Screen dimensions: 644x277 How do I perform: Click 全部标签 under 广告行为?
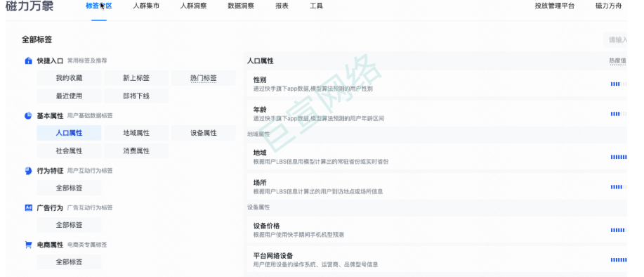69,225
